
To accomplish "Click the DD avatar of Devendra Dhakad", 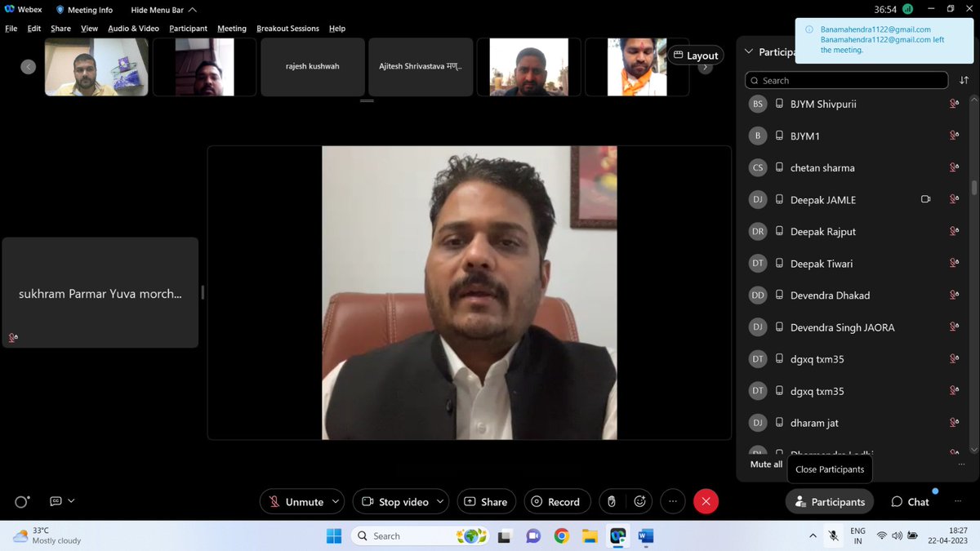I will [758, 295].
